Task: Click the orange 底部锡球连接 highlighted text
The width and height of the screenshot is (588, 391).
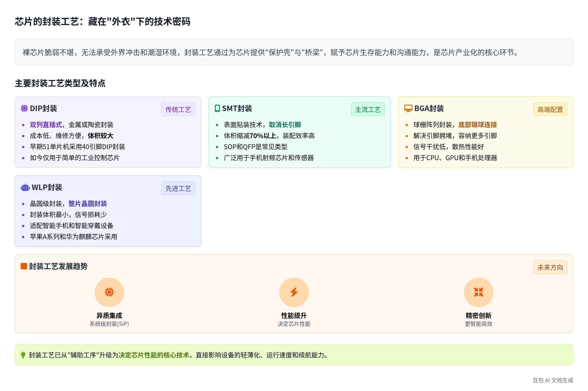Action: [x=478, y=125]
